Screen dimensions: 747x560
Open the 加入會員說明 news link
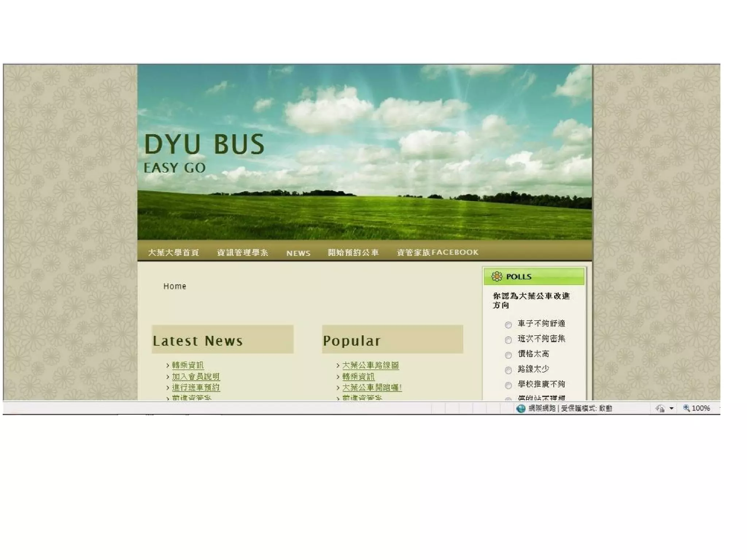point(196,376)
